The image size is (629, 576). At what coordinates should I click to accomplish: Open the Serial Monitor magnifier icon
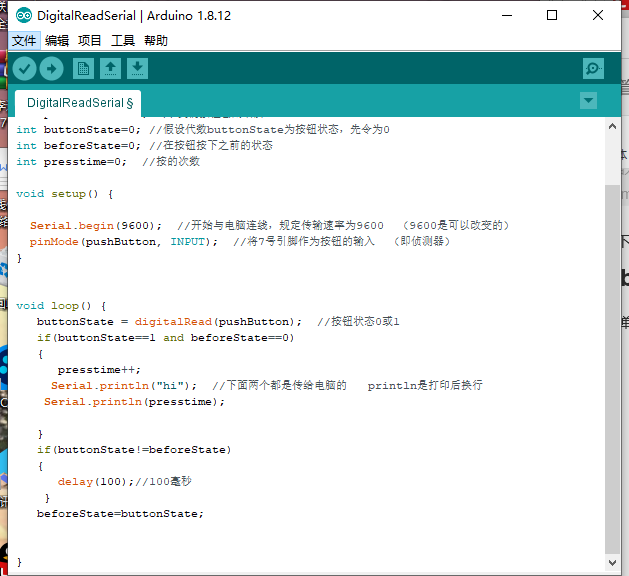tap(593, 69)
